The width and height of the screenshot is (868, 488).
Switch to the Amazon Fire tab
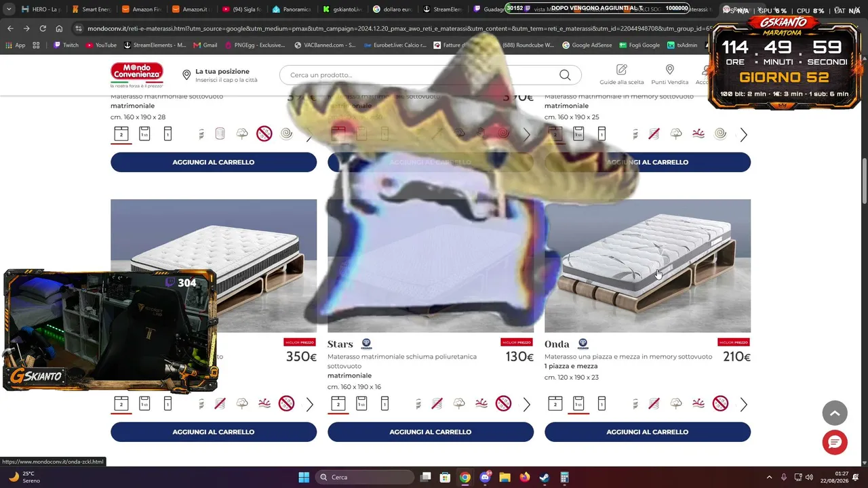[x=140, y=9]
